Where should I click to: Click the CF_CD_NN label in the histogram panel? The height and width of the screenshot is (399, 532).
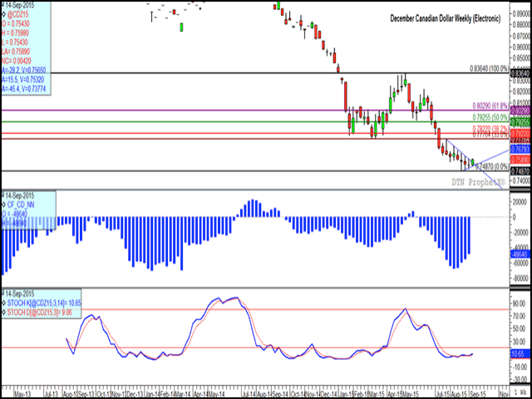[x=21, y=204]
